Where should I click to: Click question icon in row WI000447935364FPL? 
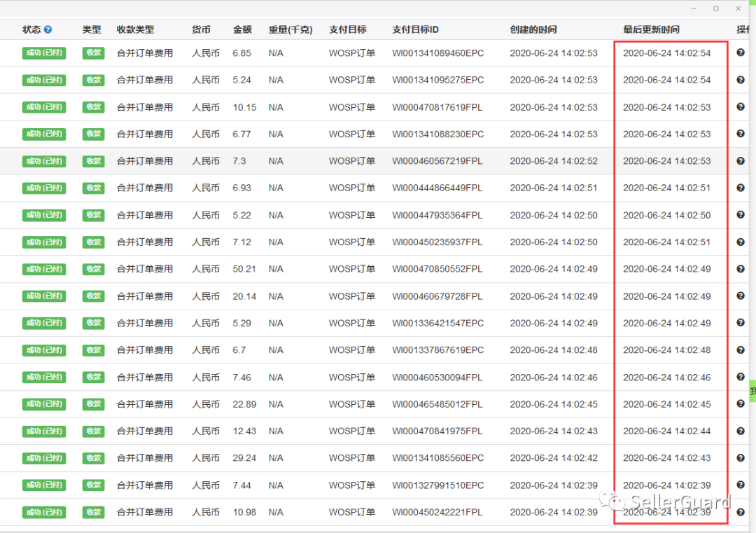coord(741,214)
